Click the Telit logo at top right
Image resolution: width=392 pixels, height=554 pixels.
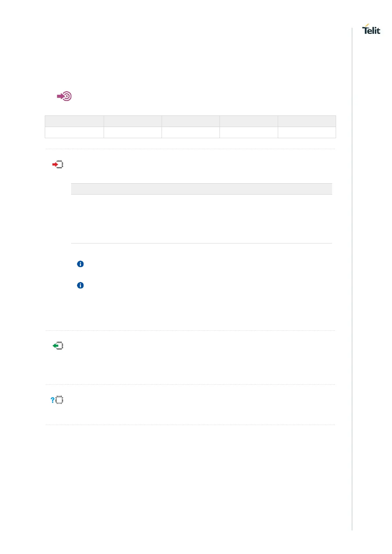(371, 29)
